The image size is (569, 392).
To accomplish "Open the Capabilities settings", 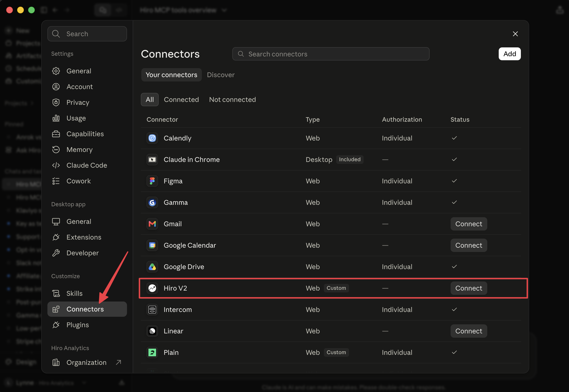I will [87, 134].
